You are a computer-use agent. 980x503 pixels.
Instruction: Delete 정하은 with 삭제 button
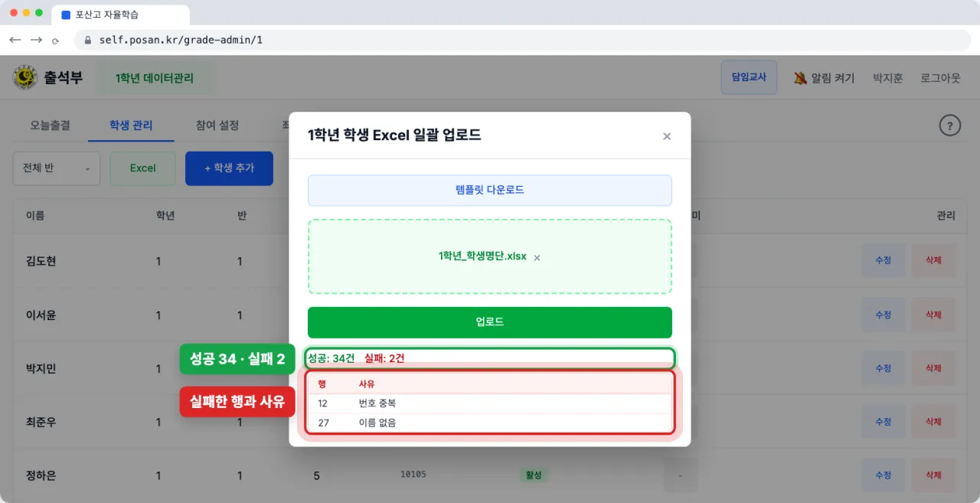(933, 475)
